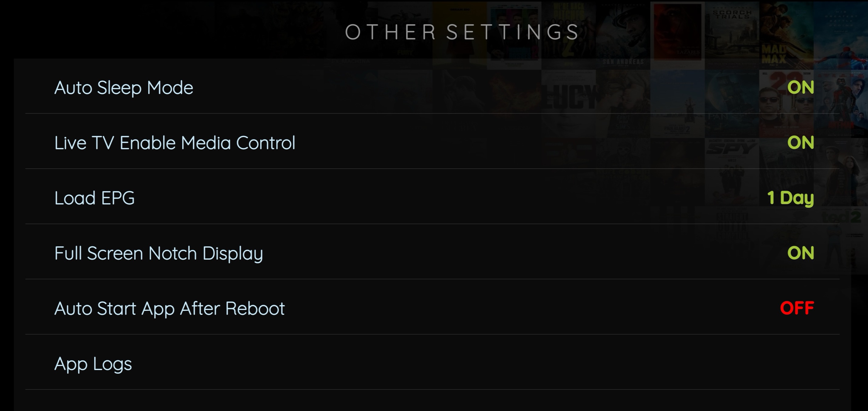Click the 'We're Back' Pitch Perfect poster

(x=568, y=34)
